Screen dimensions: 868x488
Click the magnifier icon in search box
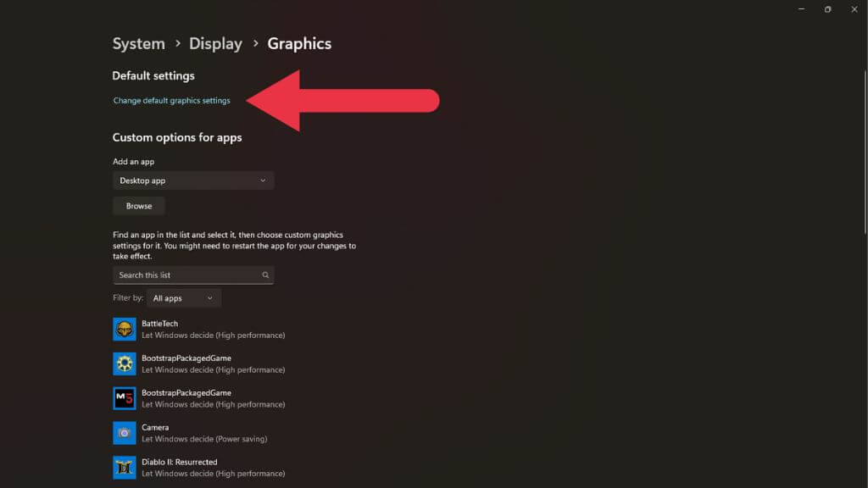265,275
